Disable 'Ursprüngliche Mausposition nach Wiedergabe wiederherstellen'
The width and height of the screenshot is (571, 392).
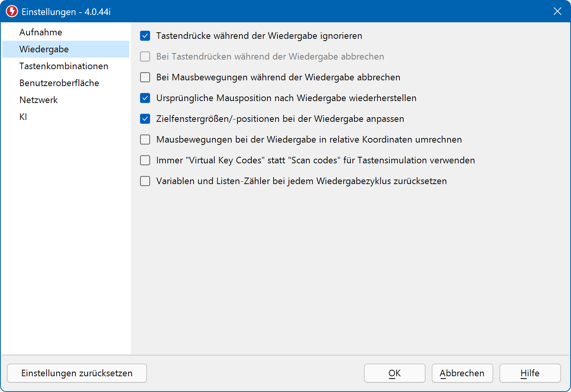tap(145, 98)
